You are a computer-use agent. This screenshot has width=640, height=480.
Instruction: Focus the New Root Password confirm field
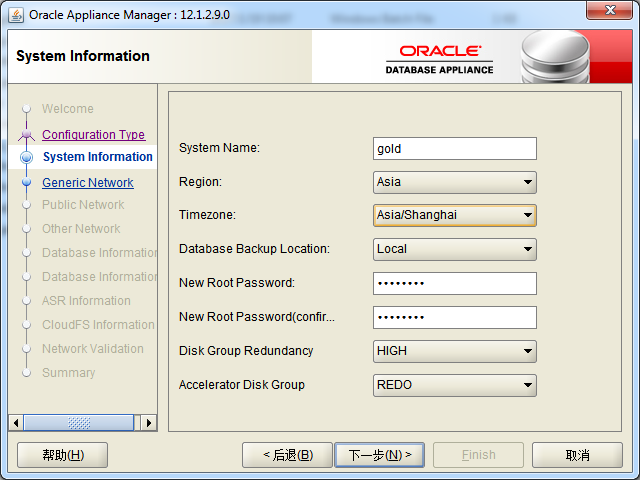pyautogui.click(x=455, y=317)
